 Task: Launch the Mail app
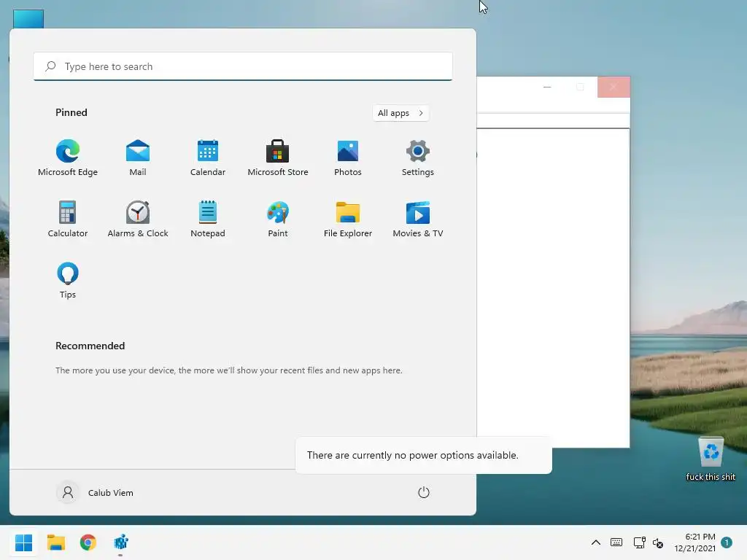point(138,157)
